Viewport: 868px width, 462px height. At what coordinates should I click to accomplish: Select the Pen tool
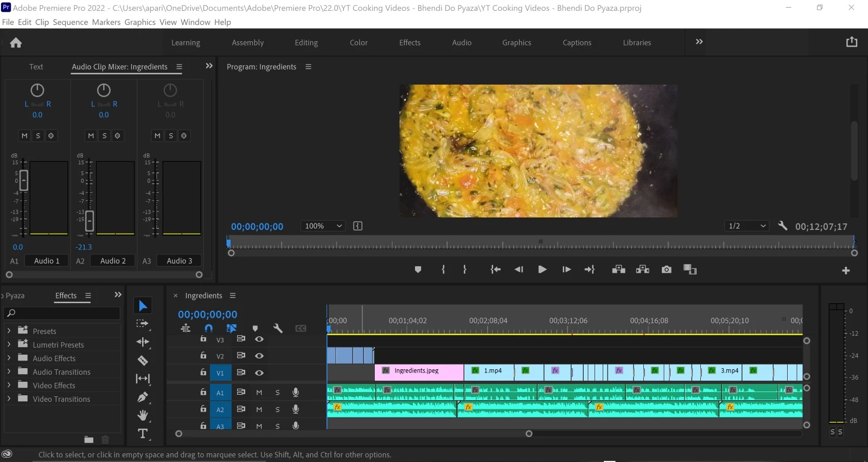(143, 397)
